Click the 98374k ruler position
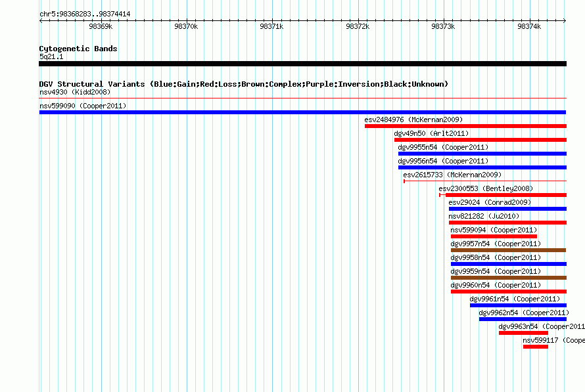Image resolution: width=585 pixels, height=392 pixels. (x=529, y=26)
